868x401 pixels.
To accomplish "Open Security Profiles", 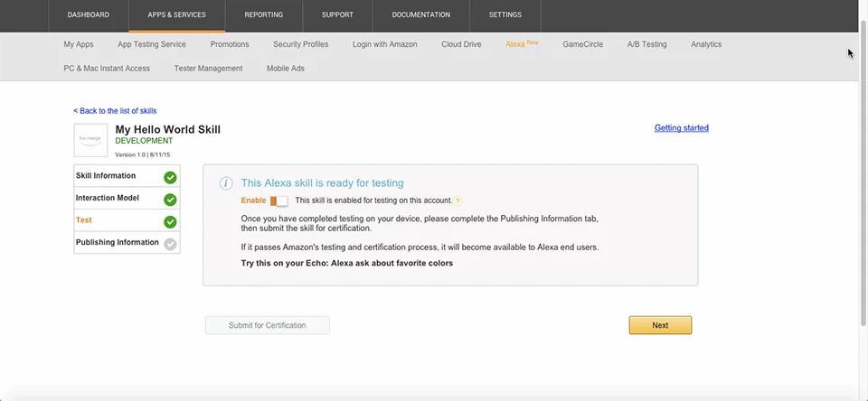I will pos(300,44).
